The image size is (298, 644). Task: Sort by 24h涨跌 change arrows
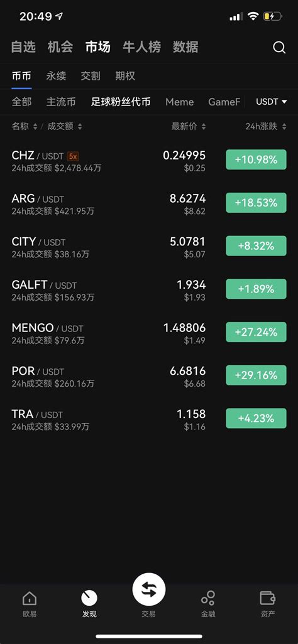coord(284,127)
